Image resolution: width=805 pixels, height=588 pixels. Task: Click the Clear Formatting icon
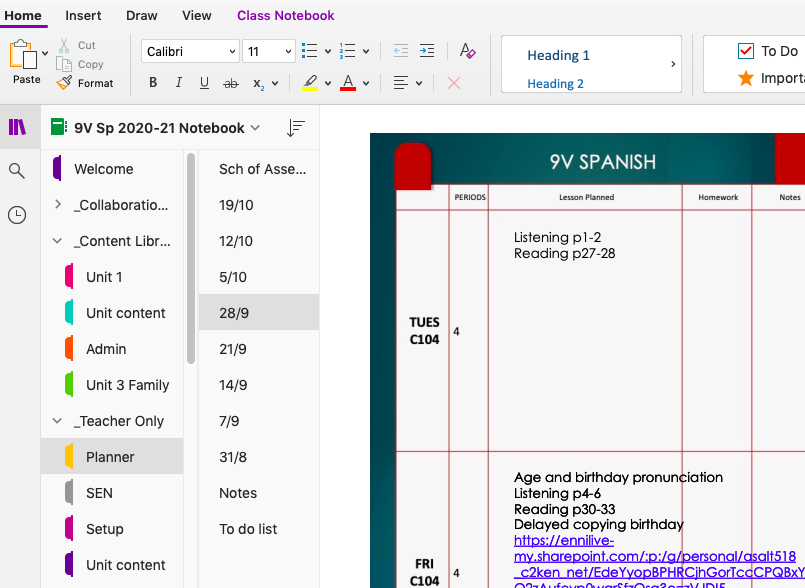click(x=467, y=48)
